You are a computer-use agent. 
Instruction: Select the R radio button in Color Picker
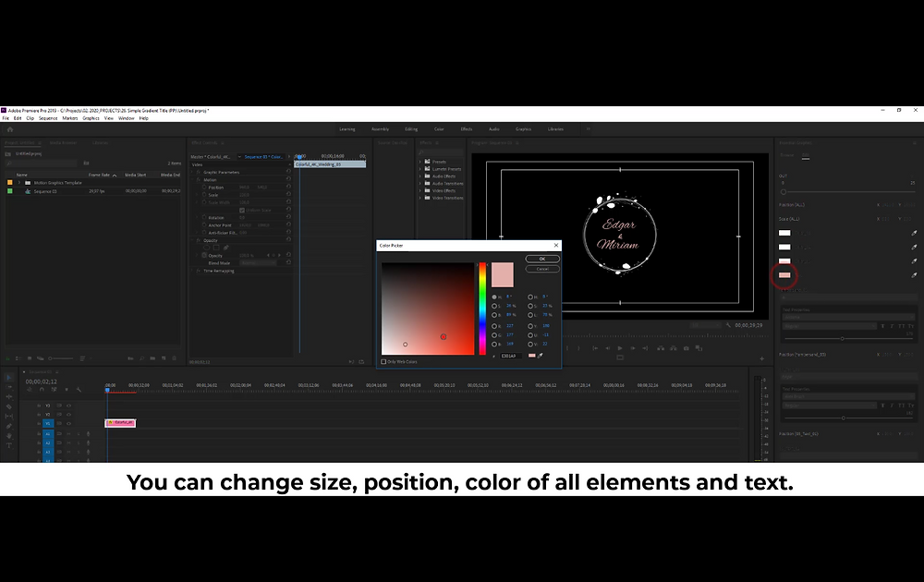click(x=493, y=326)
